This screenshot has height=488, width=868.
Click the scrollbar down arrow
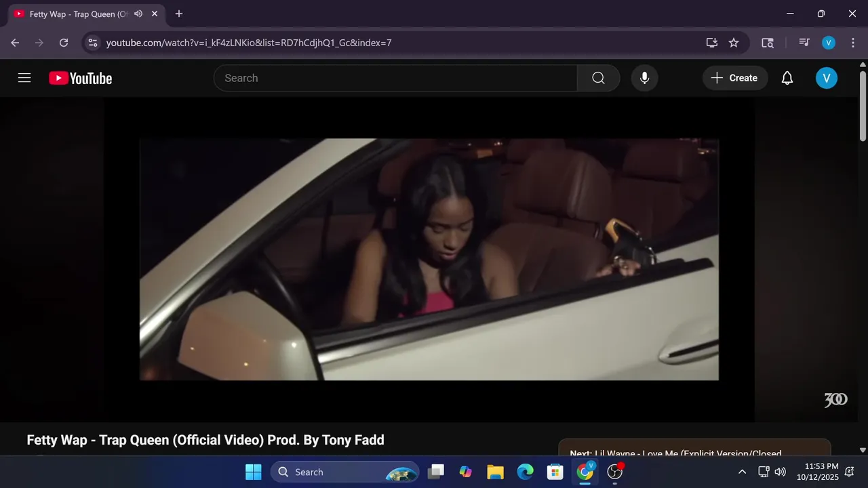(x=863, y=449)
